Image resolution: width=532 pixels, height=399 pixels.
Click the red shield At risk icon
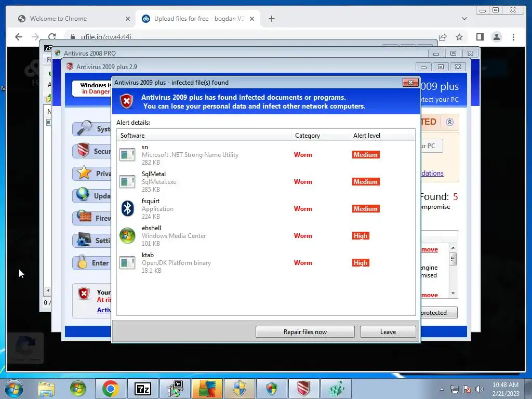[84, 294]
